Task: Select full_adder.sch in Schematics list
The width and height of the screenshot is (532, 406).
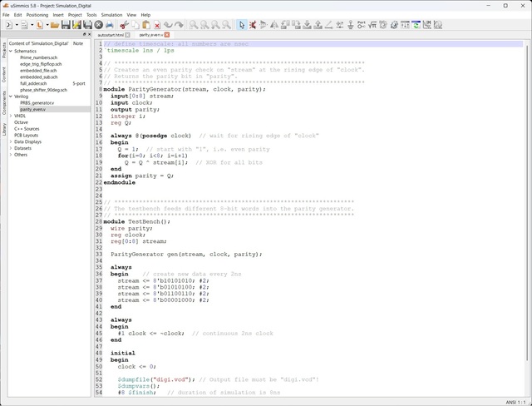Action: coord(33,83)
